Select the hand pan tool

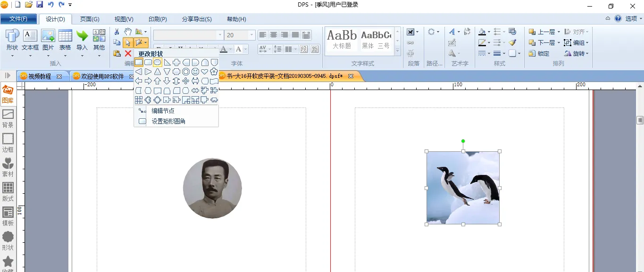128,32
